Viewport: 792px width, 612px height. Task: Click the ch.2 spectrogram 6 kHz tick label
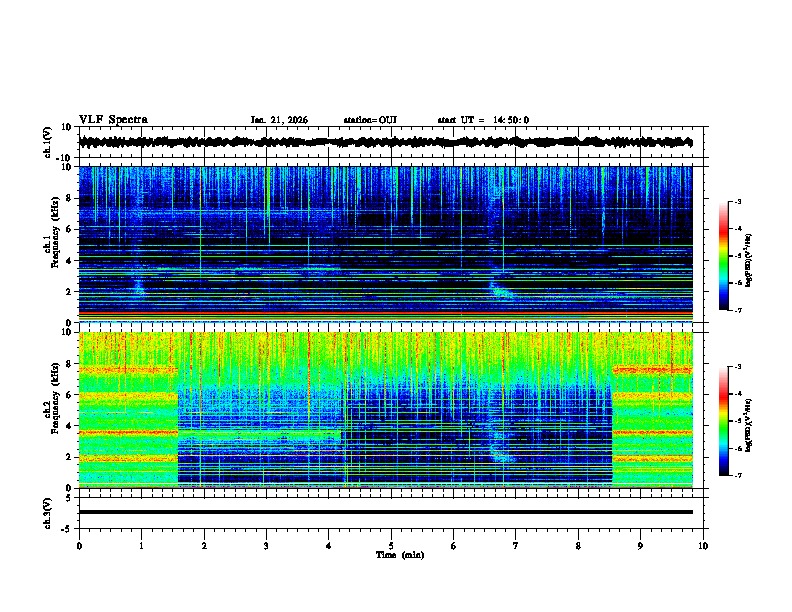coord(68,395)
